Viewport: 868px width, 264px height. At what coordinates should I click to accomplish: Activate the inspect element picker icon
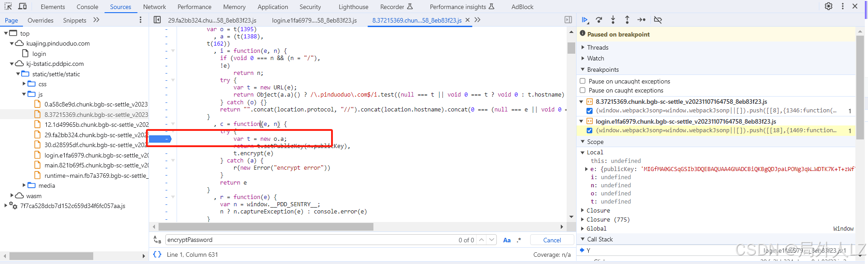click(8, 6)
